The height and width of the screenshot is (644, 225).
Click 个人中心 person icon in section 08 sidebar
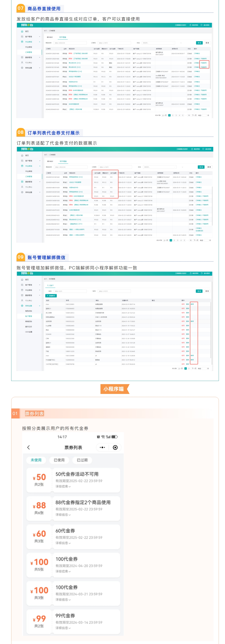click(x=22, y=187)
